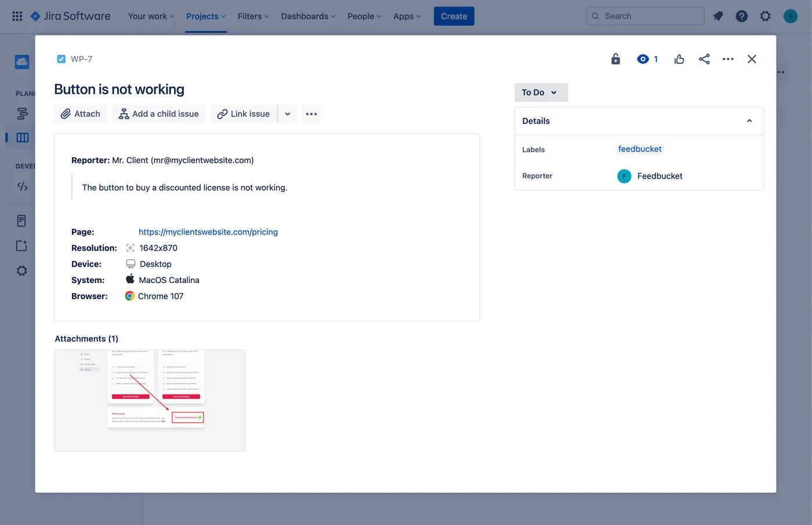
Task: Select the Board icon in the sidebar
Action: click(21, 137)
